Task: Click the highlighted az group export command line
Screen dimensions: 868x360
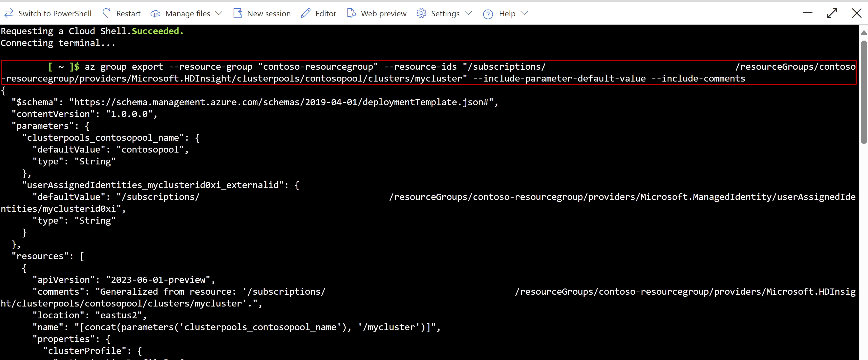Action: (x=429, y=72)
